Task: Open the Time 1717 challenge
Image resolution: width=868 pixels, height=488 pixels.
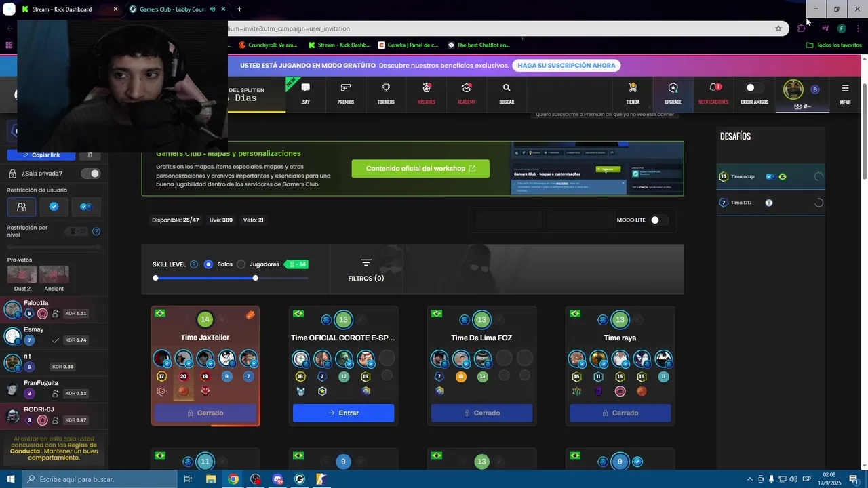Action: (770, 203)
